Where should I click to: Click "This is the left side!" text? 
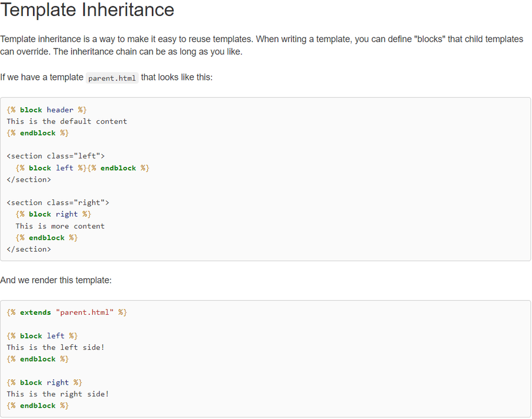pyautogui.click(x=56, y=347)
